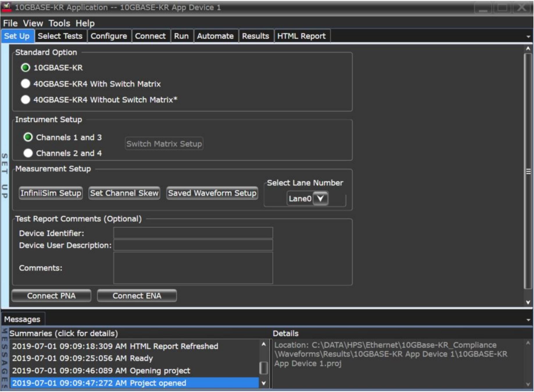
Task: Choose Channels 2 and 4 setup
Action: [x=28, y=153]
